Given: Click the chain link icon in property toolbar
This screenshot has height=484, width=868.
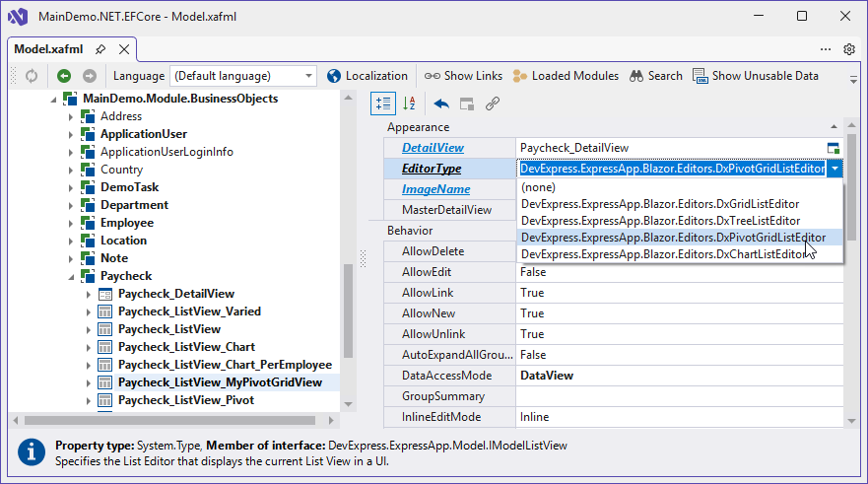Looking at the screenshot, I should (x=493, y=104).
